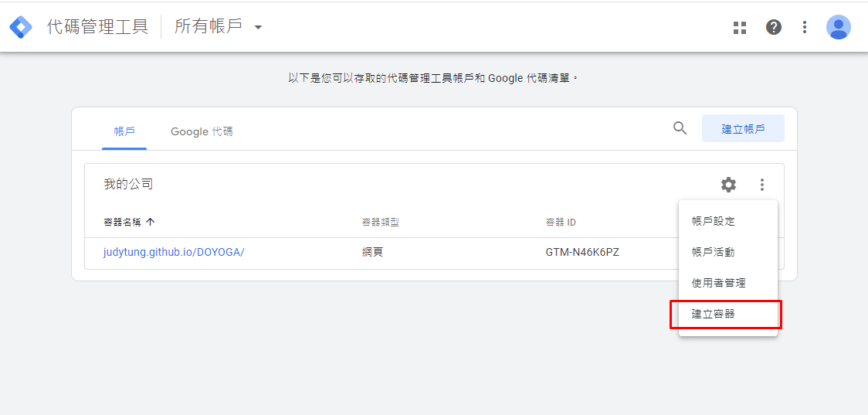Screen dimensions: 868x415
Task: Click the 我的公司 three-dot more menu
Action: tap(762, 185)
